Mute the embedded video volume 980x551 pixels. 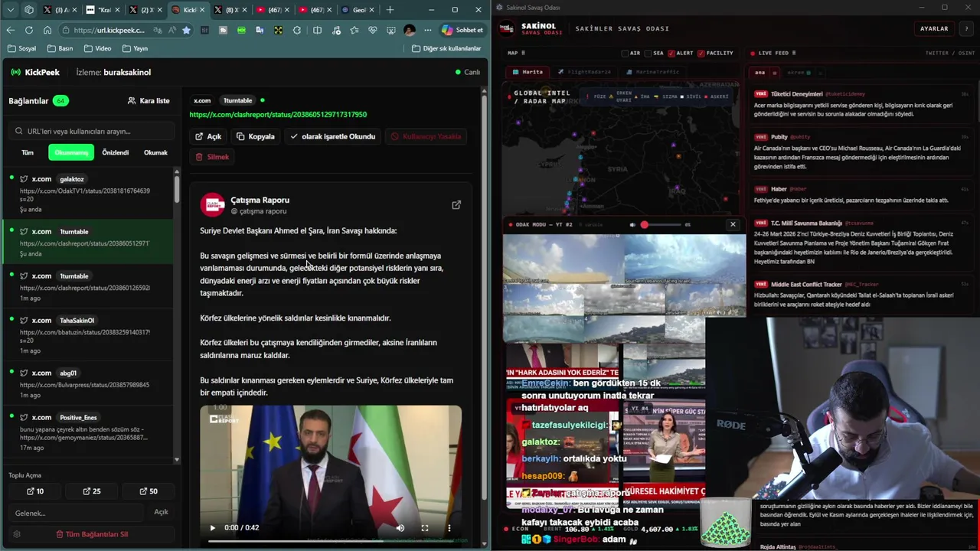[400, 527]
